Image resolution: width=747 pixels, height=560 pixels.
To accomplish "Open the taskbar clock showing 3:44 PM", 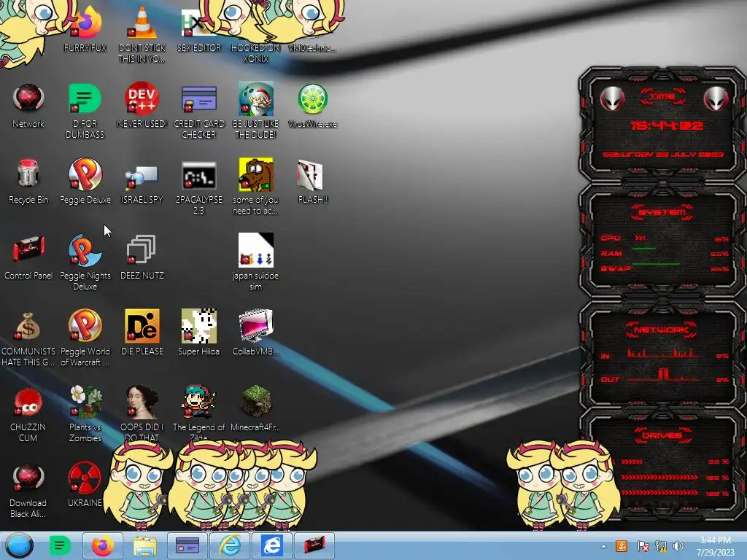I will (715, 545).
